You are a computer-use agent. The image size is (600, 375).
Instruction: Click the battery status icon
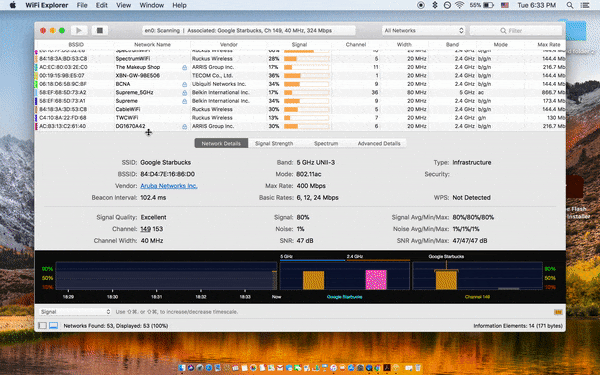[x=488, y=5]
